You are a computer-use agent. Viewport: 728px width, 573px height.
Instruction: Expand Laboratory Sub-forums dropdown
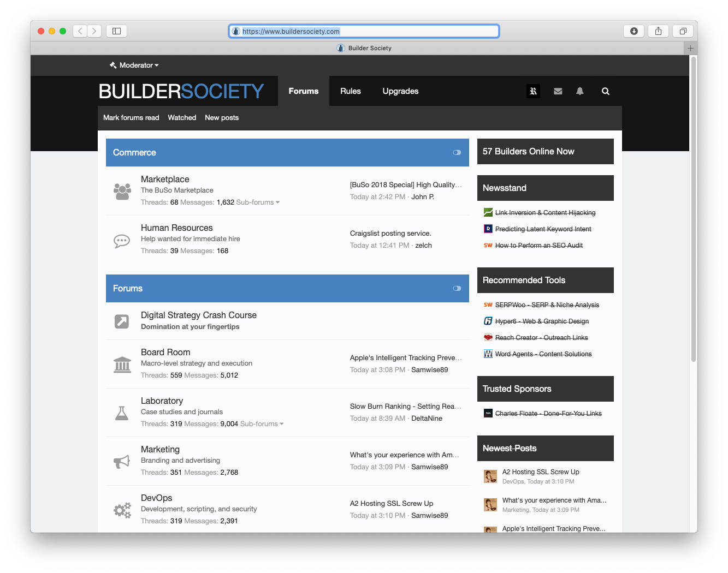[262, 424]
